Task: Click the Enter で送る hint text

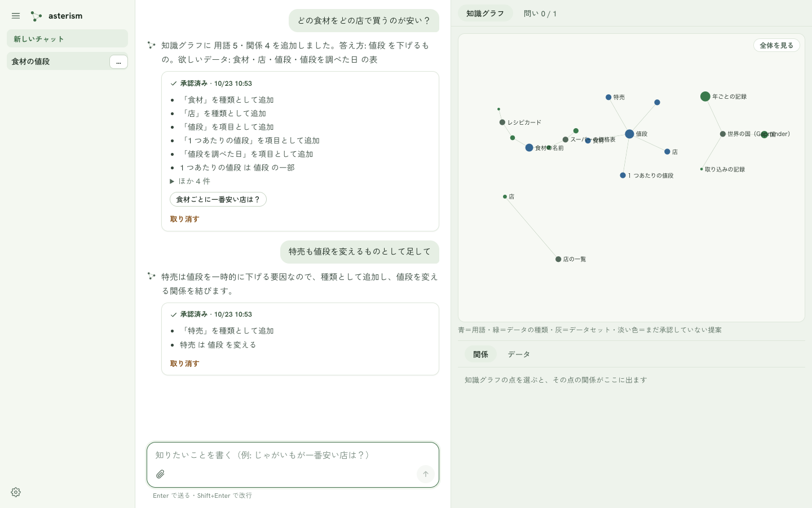Action: [x=202, y=496]
